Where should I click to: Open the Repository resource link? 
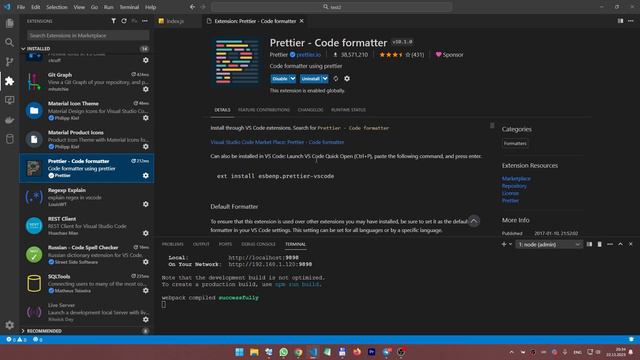514,186
